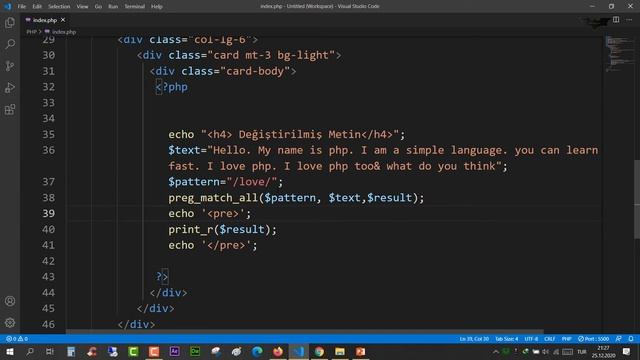Click the Split Editor icon
Image resolution: width=640 pixels, height=360 pixels.
[x=616, y=20]
